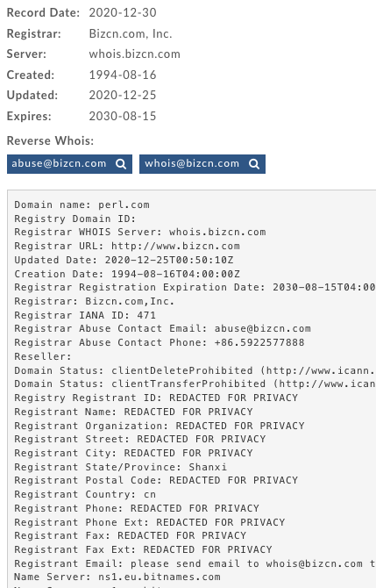Click the Registrant Country cn line
This screenshot has height=588, width=376.
pos(85,494)
